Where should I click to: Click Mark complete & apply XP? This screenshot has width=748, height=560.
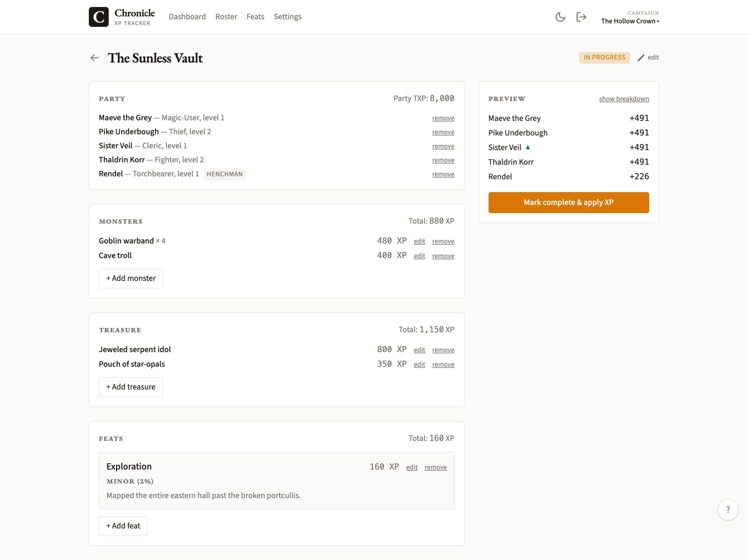568,202
